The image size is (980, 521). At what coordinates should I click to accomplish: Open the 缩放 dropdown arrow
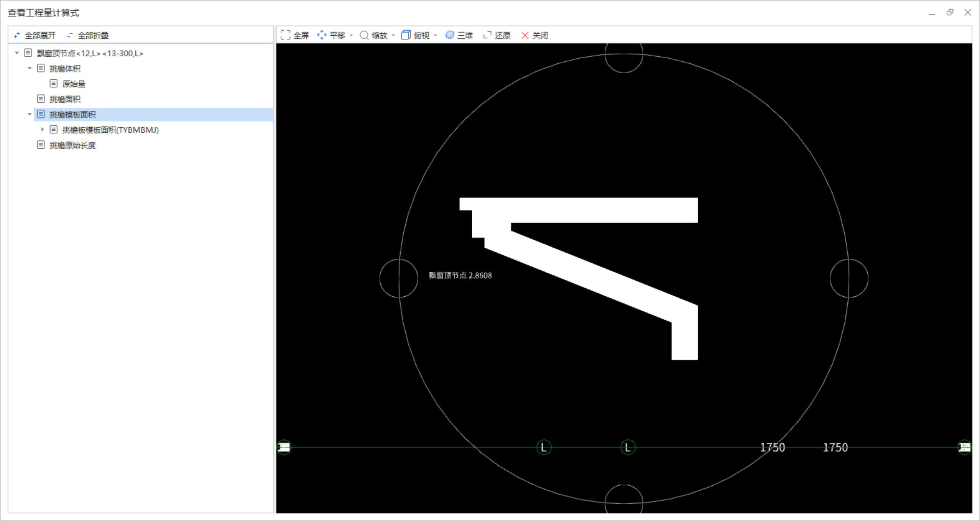tap(393, 35)
